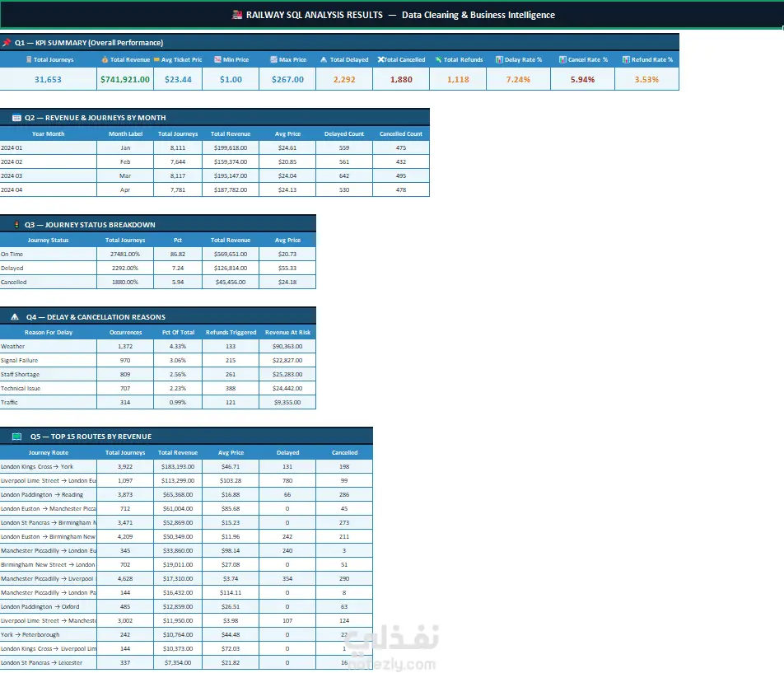This screenshot has width=784, height=673.
Task: Click the icon next to Total Journeys KPI header
Action: (x=29, y=59)
